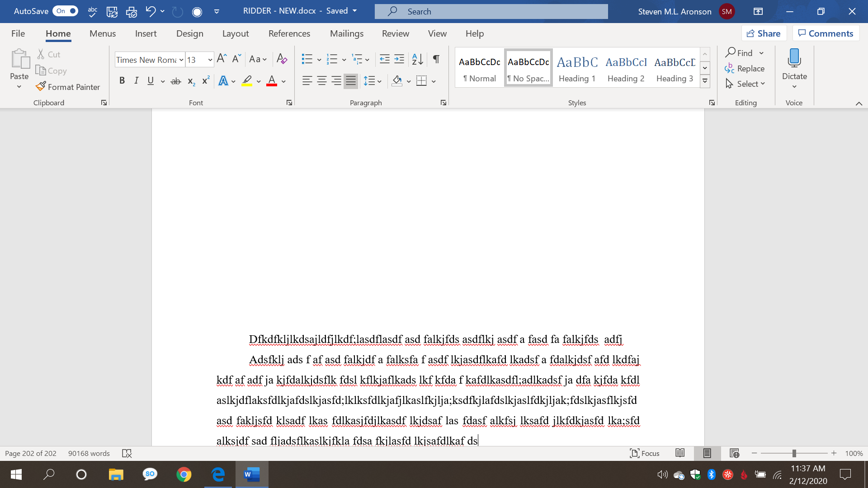Toggle Subscript formatting
The height and width of the screenshot is (488, 868).
click(x=191, y=81)
